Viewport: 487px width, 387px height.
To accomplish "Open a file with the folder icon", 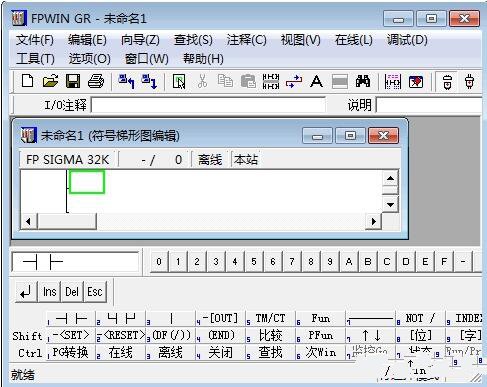I will [50, 81].
